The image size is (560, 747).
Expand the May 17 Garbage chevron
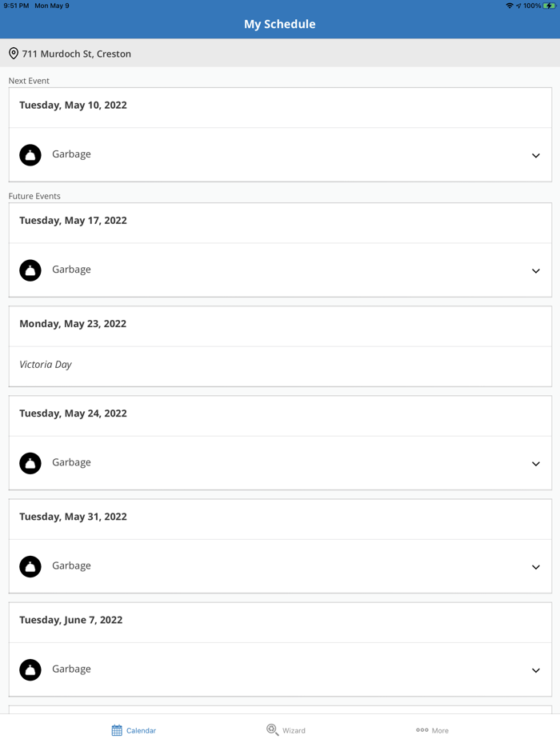tap(536, 271)
